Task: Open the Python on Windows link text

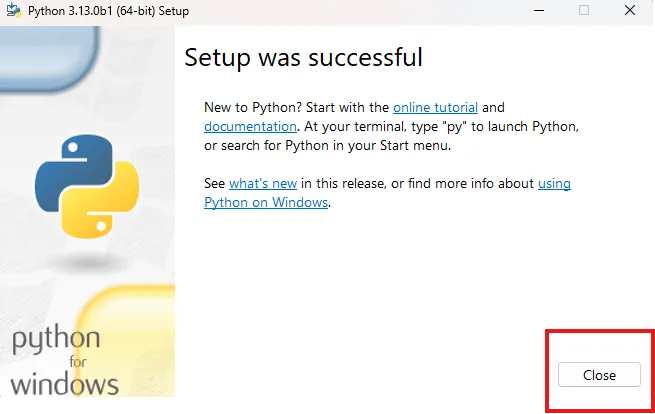Action: coord(266,203)
